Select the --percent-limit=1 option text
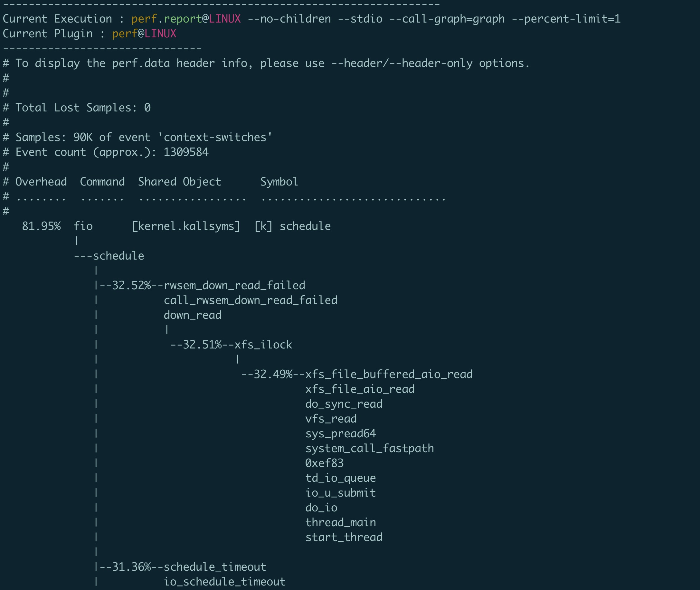The width and height of the screenshot is (700, 590). pyautogui.click(x=566, y=19)
